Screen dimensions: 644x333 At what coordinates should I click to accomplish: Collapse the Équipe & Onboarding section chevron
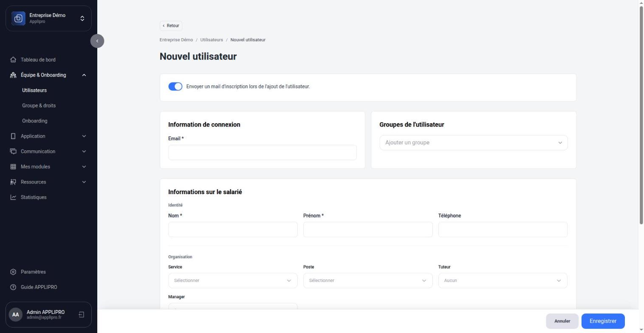point(84,75)
